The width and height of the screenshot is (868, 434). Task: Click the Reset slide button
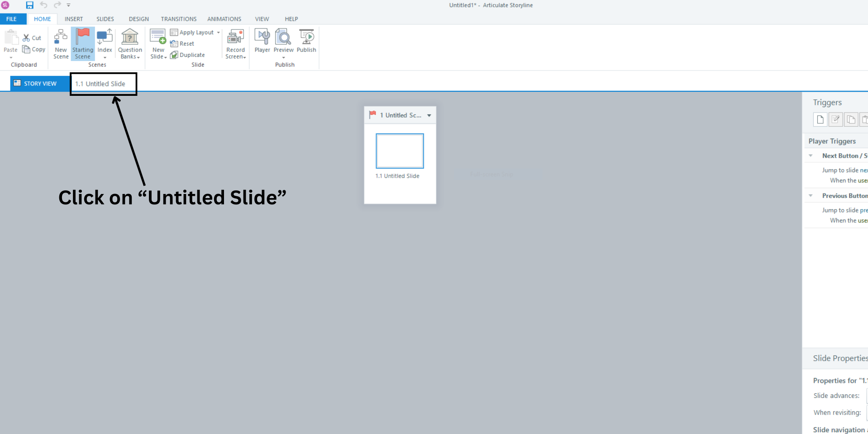pyautogui.click(x=182, y=44)
